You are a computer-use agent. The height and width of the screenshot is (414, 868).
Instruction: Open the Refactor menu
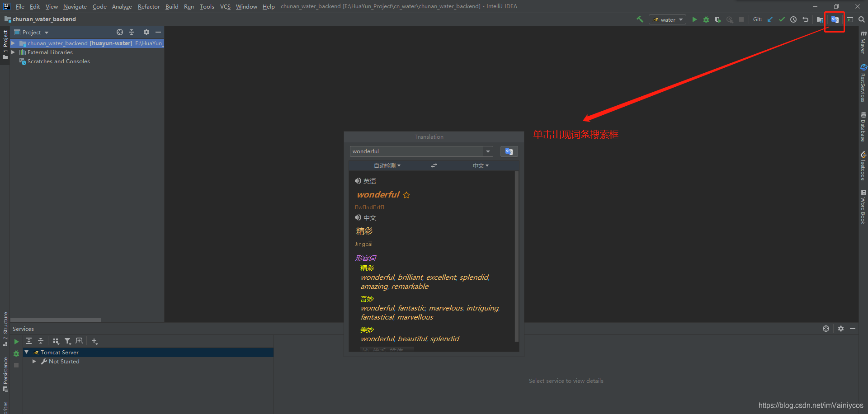point(149,6)
